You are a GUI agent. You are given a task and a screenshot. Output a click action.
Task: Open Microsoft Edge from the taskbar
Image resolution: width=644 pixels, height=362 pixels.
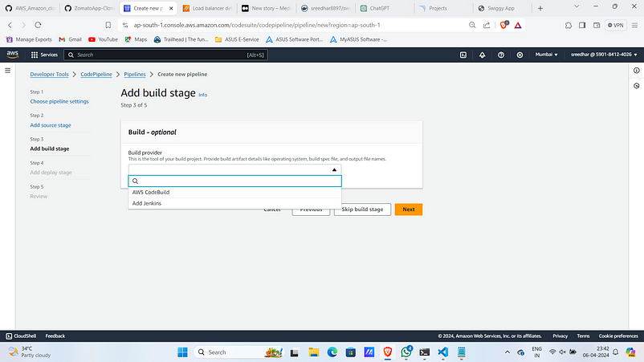tap(332, 352)
